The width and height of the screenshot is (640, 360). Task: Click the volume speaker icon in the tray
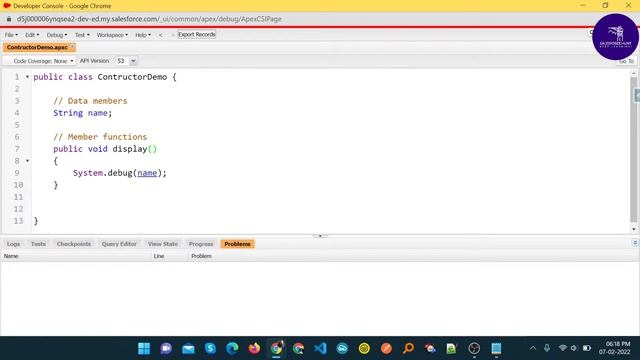pos(574,348)
